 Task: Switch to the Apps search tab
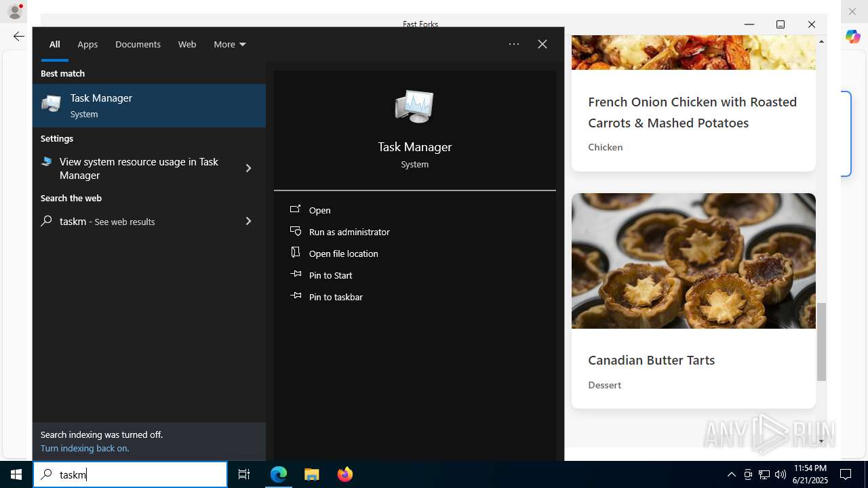87,44
